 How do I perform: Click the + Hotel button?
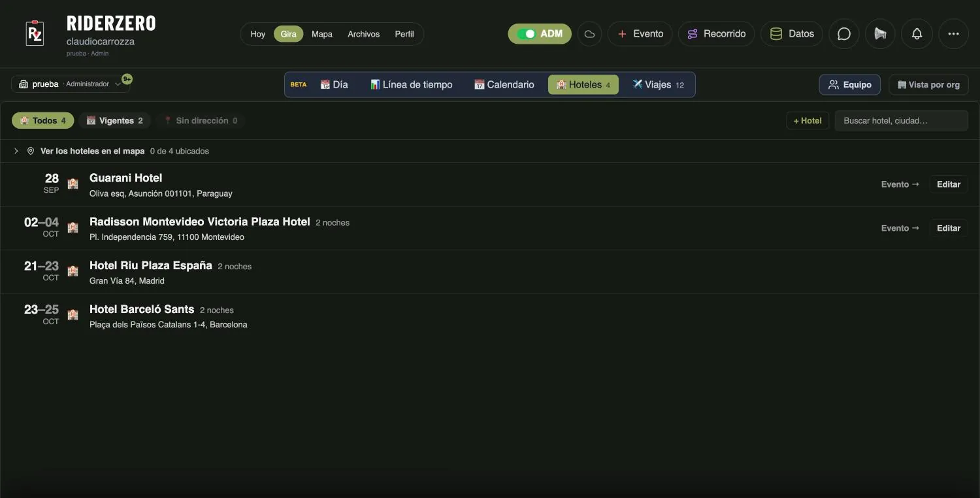pyautogui.click(x=808, y=121)
